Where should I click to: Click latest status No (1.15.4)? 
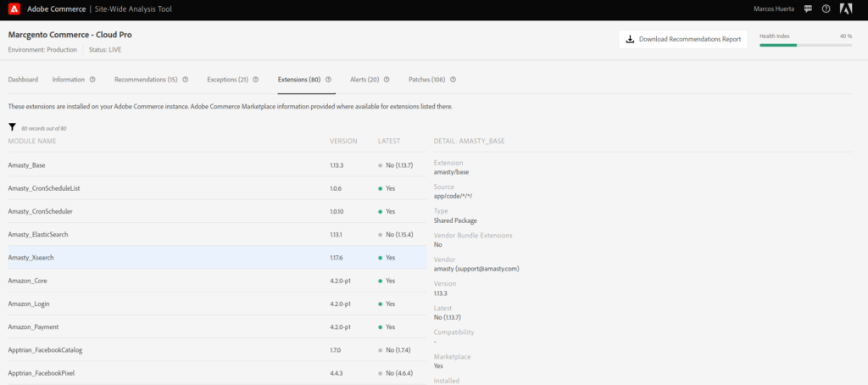pos(398,234)
